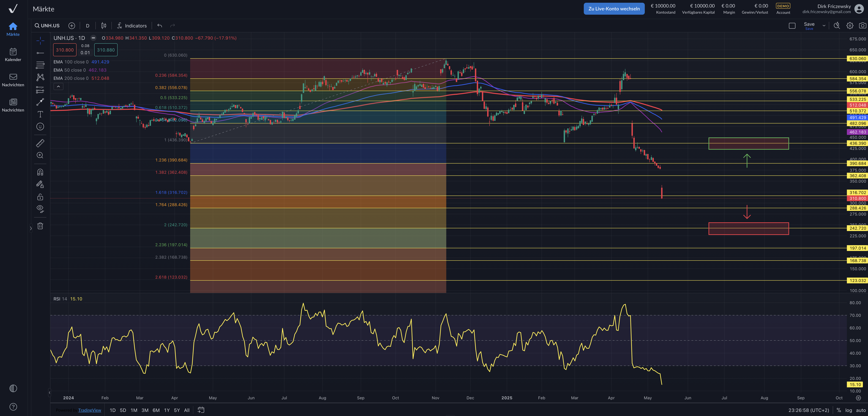This screenshot has width=868, height=416.
Task: Toggle hide all drawings eye icon
Action: tap(40, 209)
